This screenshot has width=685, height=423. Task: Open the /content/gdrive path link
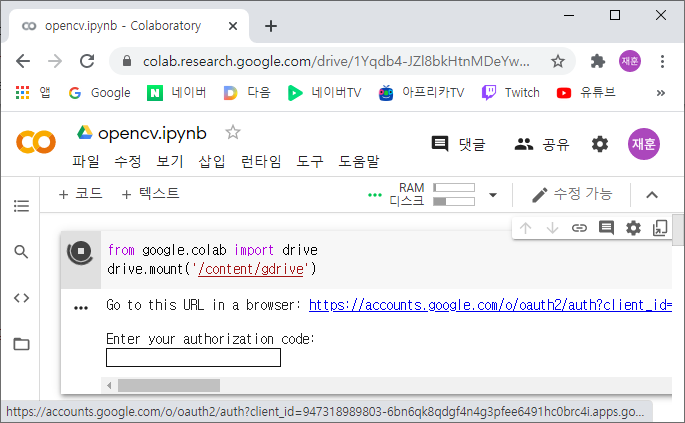click(251, 269)
